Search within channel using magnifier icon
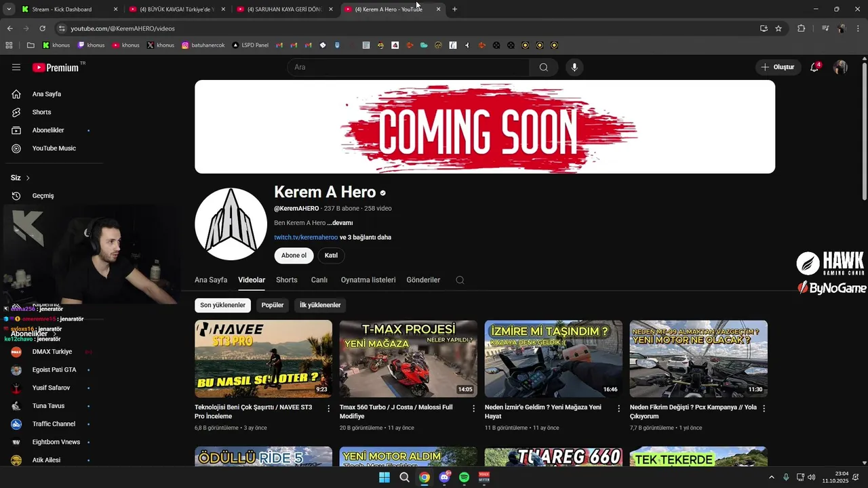 click(x=460, y=280)
